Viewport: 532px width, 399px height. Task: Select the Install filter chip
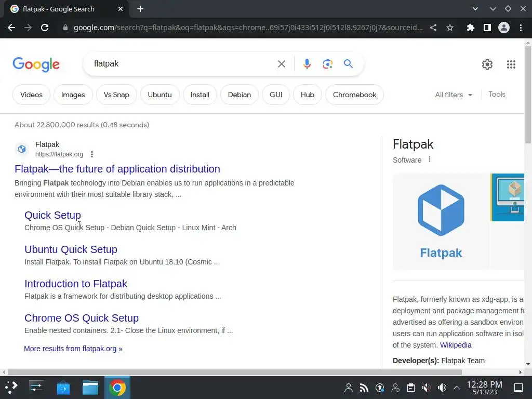coord(200,95)
